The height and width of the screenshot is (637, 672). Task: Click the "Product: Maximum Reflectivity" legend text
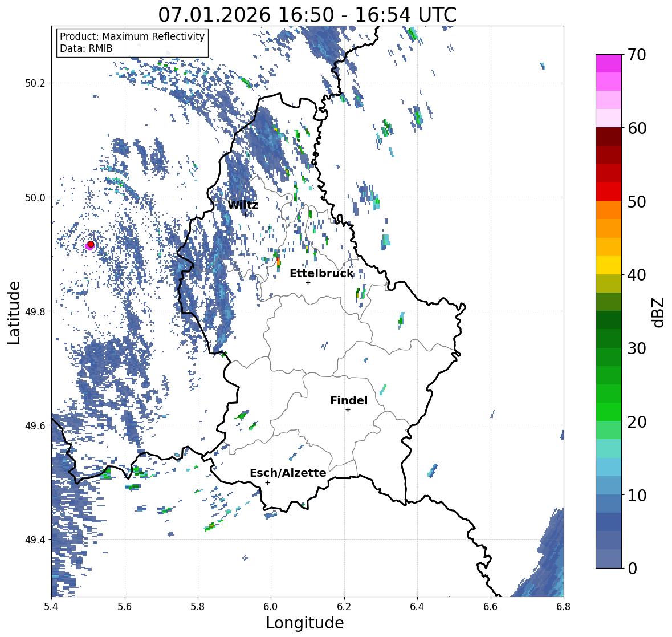click(132, 36)
